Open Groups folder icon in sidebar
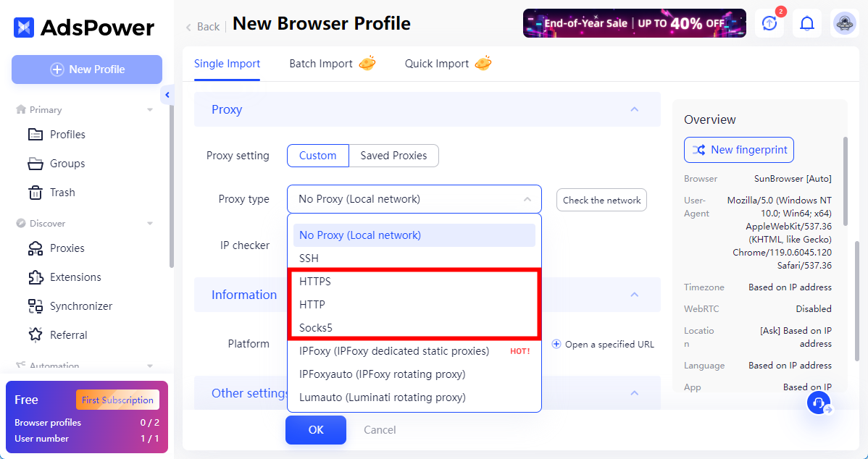This screenshot has height=459, width=868. tap(36, 164)
